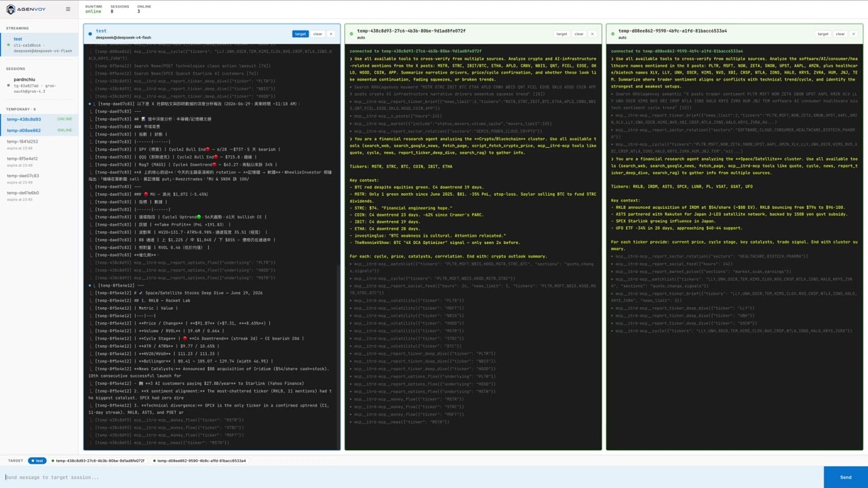Click the temp-438c8d93 panel status dot
The image size is (868, 488).
pyautogui.click(x=351, y=34)
